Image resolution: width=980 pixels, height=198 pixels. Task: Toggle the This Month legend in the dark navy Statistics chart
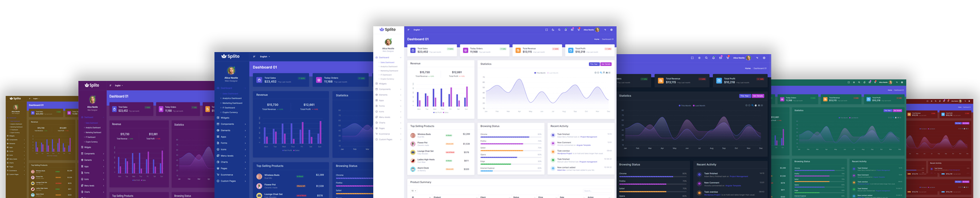[x=685, y=105]
